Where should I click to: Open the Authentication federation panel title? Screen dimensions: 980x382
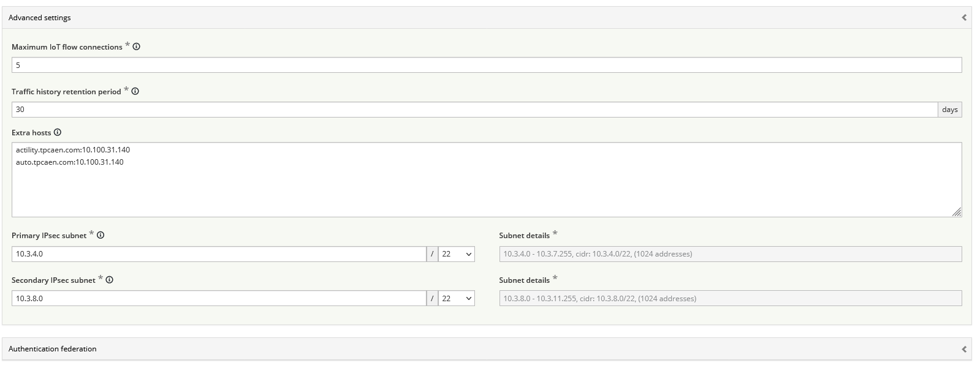53,349
